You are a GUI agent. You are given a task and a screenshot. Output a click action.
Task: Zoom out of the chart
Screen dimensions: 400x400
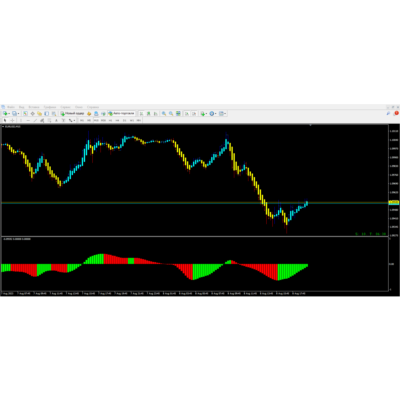(x=171, y=114)
